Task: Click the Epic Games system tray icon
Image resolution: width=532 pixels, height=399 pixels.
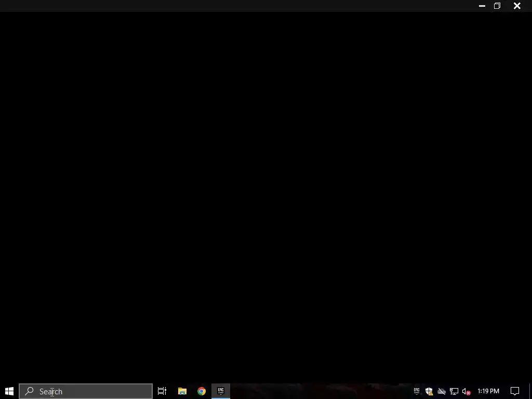Action: coord(417,391)
